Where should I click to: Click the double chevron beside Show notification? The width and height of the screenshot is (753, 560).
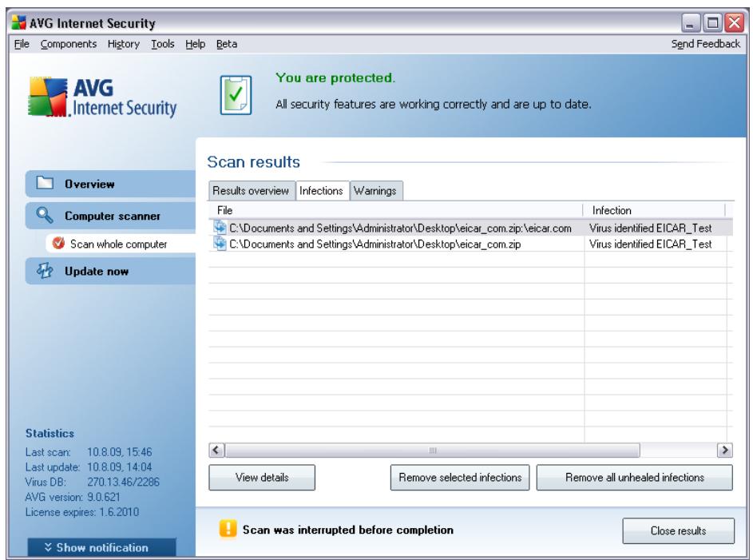pos(48,547)
